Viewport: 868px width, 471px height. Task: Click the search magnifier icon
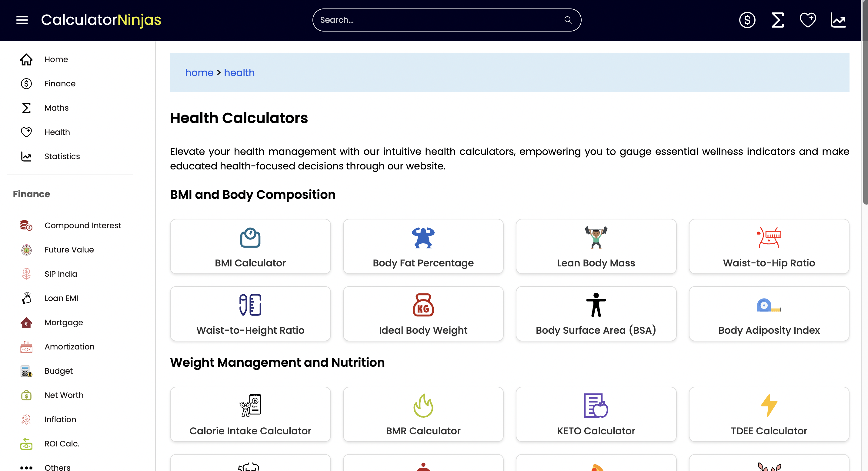tap(568, 20)
